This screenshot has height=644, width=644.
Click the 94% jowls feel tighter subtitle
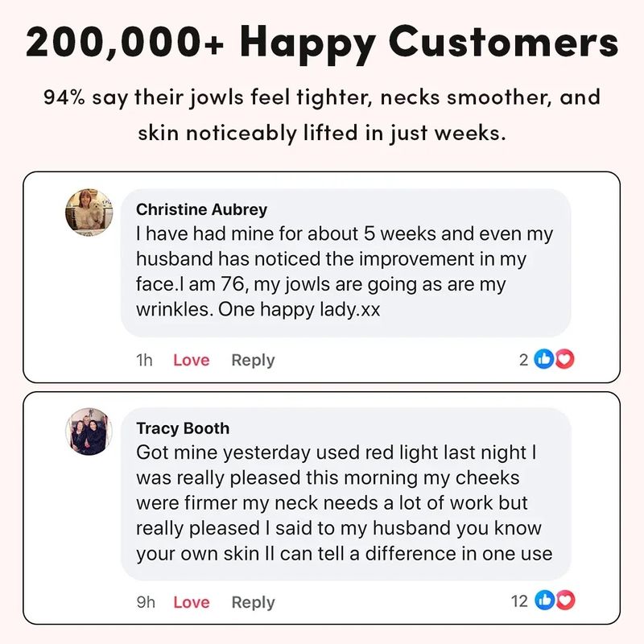322,115
